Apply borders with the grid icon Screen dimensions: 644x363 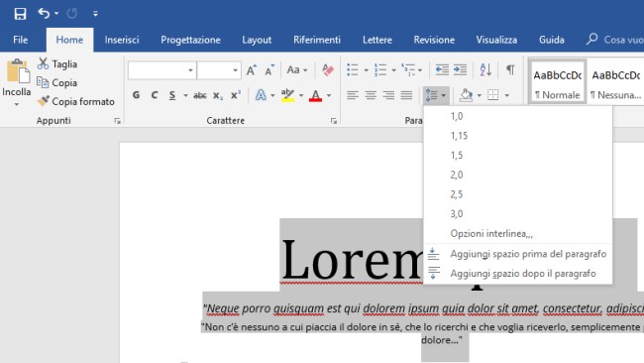point(492,95)
